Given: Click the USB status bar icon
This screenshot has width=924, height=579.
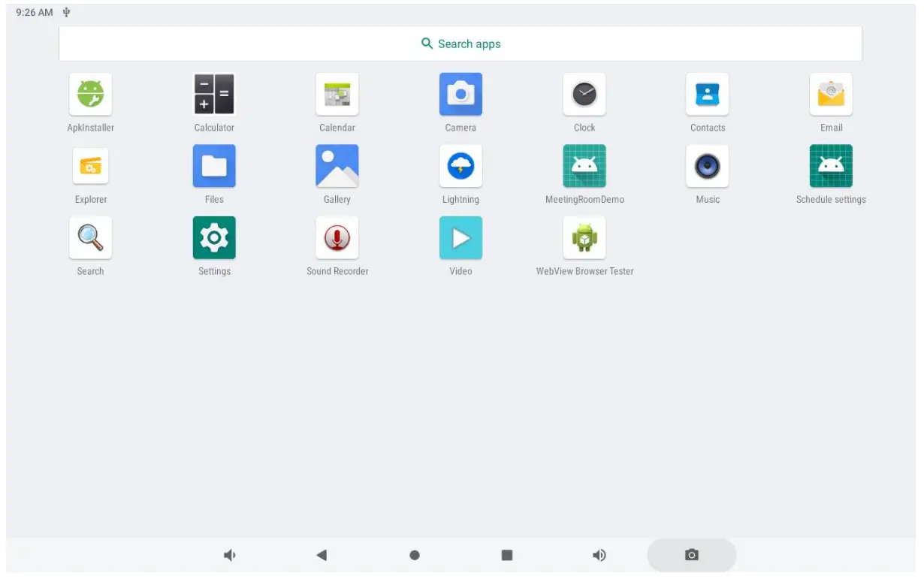Looking at the screenshot, I should pos(66,12).
